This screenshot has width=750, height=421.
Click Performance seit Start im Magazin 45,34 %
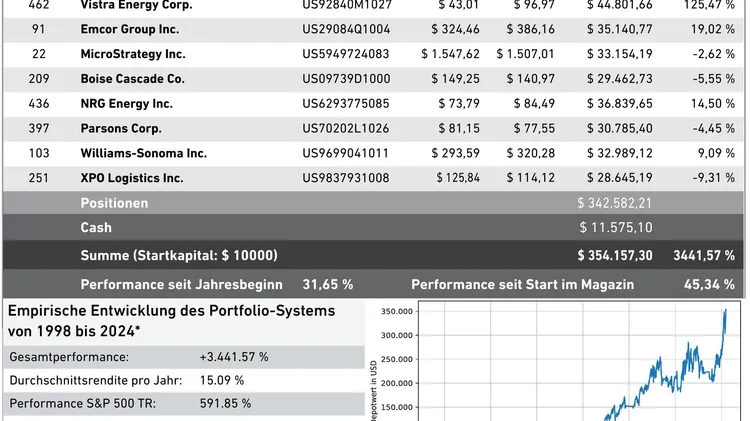click(709, 285)
